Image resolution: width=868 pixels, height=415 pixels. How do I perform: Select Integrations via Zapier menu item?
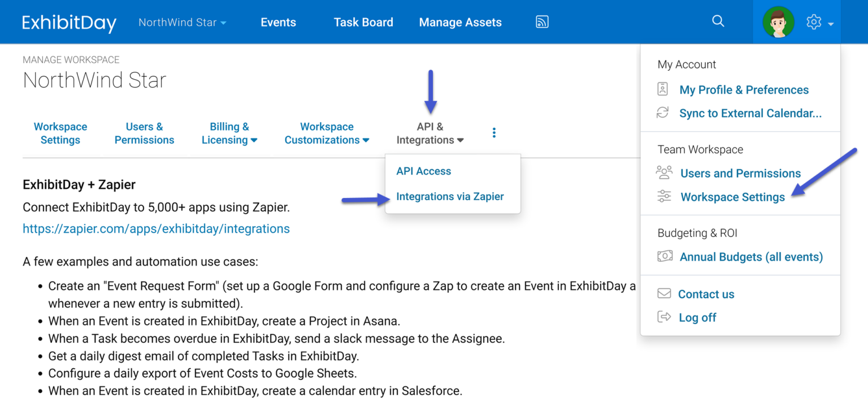coord(450,196)
